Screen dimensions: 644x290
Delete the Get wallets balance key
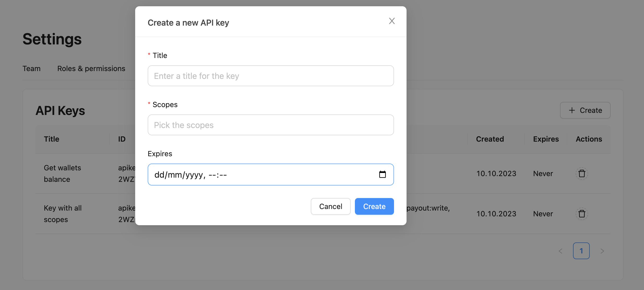582,173
